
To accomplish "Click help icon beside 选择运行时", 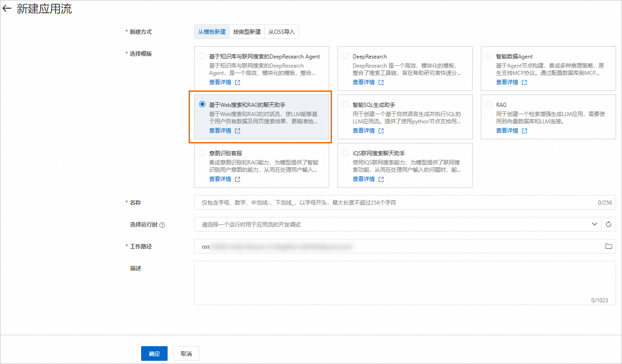I will 162,225.
